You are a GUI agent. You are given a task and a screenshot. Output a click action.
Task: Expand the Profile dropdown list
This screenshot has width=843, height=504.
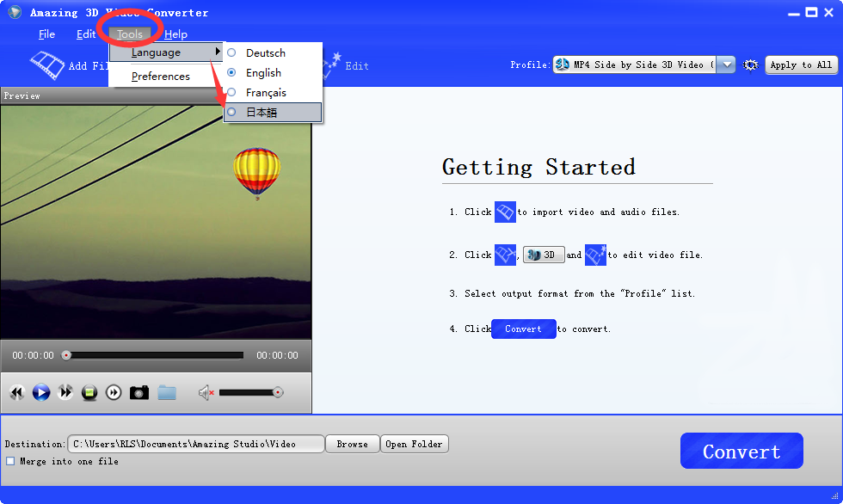pos(726,65)
